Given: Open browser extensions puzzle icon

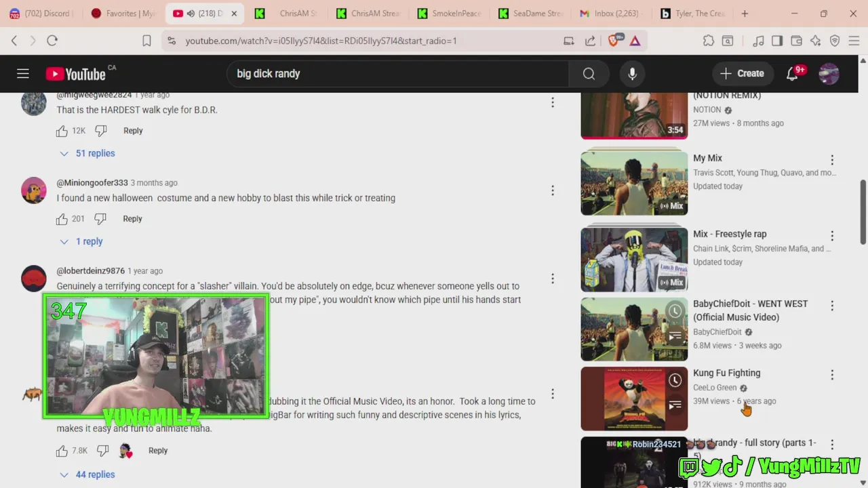Looking at the screenshot, I should click(709, 41).
